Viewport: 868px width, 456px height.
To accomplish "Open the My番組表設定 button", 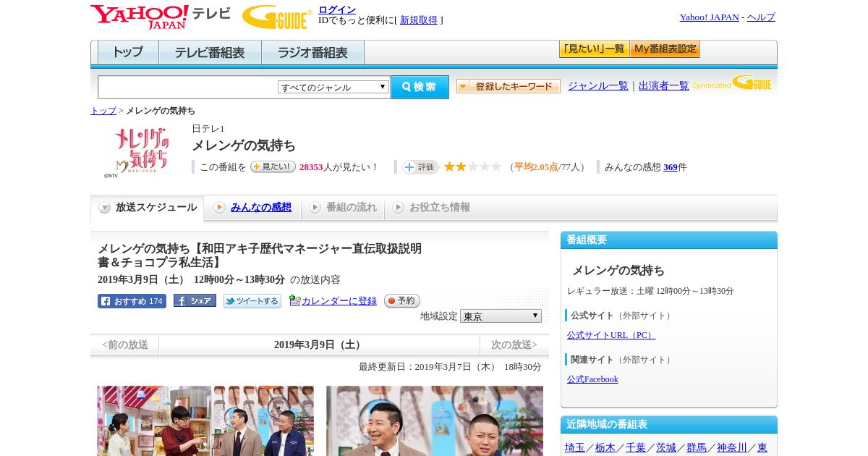I will point(665,49).
